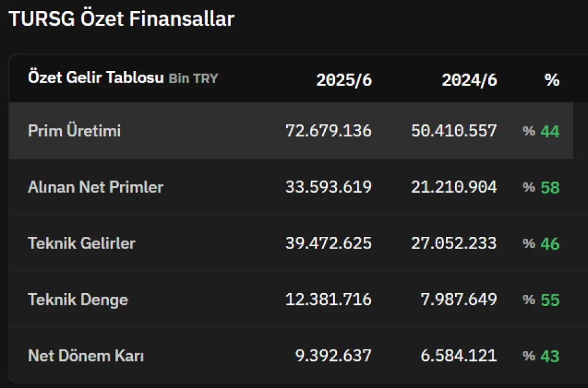Image resolution: width=588 pixels, height=388 pixels.
Task: Select the Net Dönem Karı row
Action: point(291,355)
